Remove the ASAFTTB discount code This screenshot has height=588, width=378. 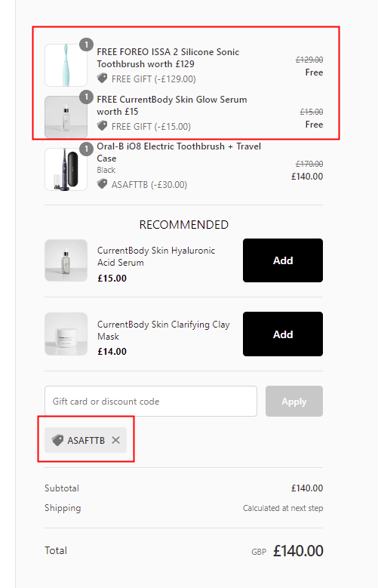tap(116, 440)
